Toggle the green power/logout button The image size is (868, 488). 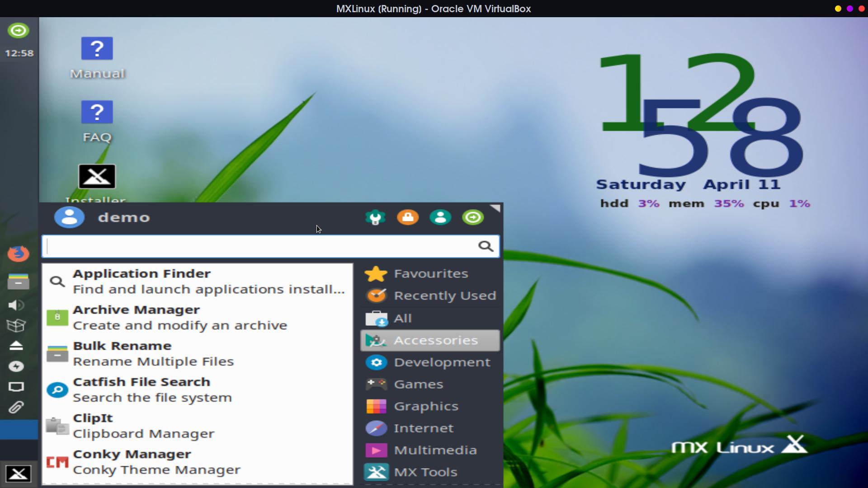[473, 217]
